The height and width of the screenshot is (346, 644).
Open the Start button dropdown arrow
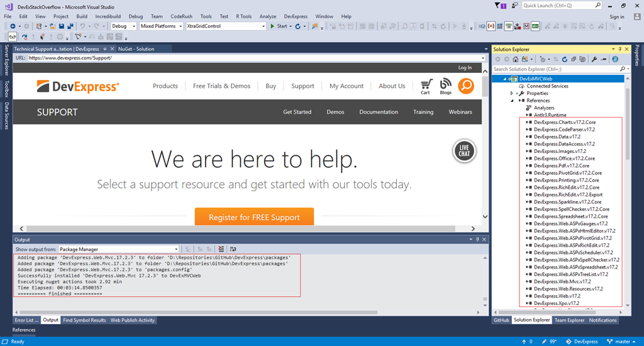point(291,26)
